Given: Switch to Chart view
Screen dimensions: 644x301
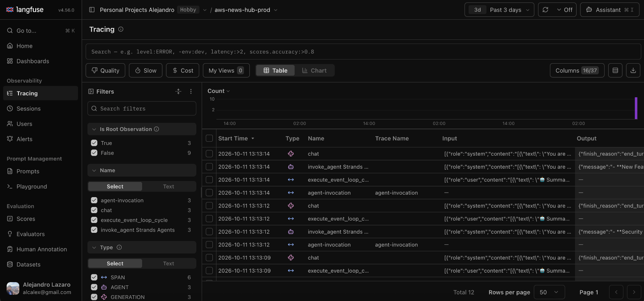Looking at the screenshot, I should click(314, 71).
